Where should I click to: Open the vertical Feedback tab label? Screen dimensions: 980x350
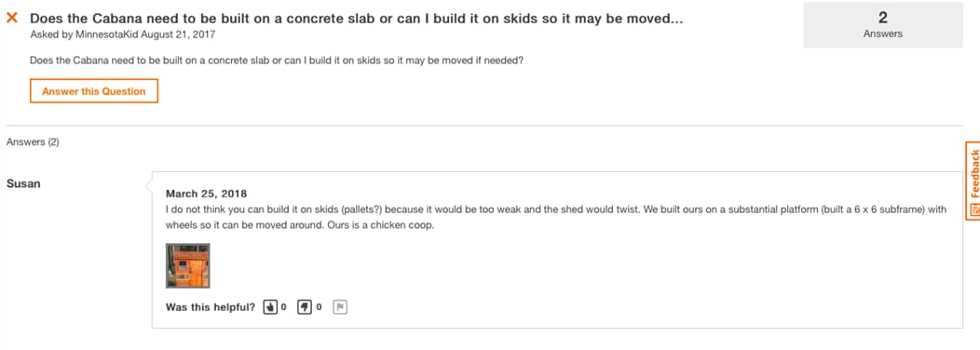click(973, 174)
